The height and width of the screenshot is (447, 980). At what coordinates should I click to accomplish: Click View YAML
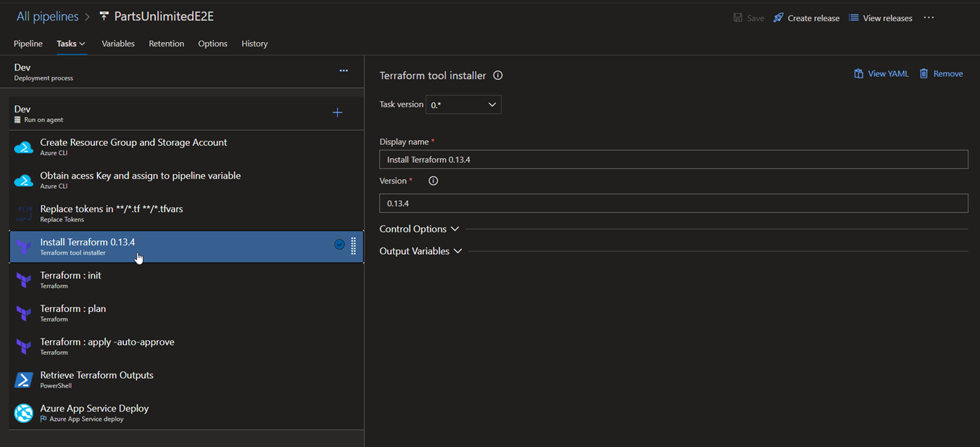click(x=881, y=73)
